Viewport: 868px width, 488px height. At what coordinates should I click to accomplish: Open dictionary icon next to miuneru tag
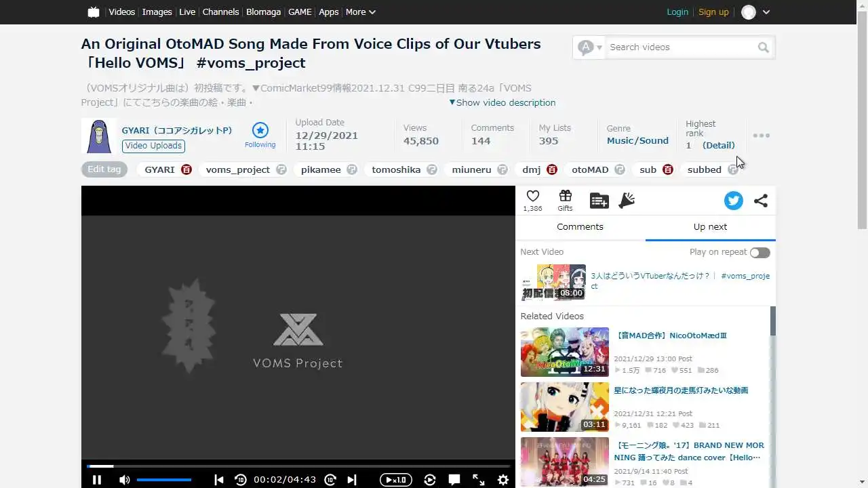(502, 169)
